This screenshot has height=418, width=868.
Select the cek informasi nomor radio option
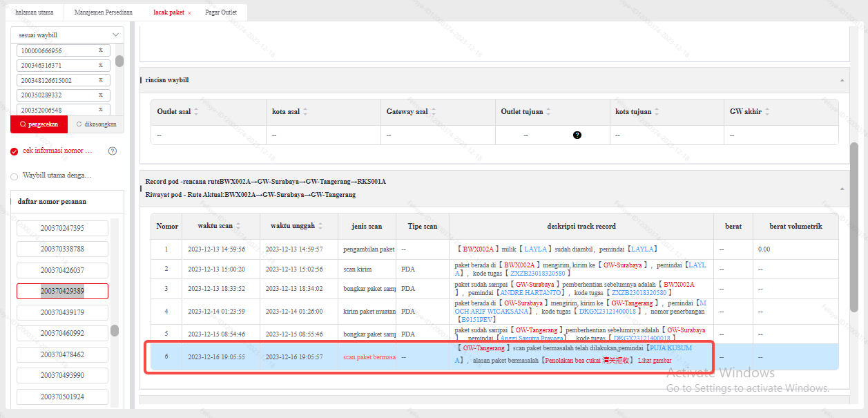point(15,151)
